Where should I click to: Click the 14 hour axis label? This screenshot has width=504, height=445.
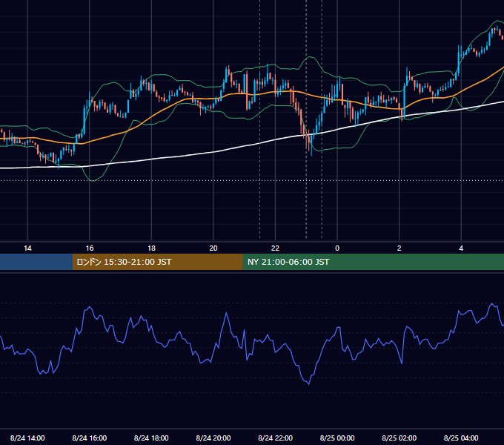[27, 248]
